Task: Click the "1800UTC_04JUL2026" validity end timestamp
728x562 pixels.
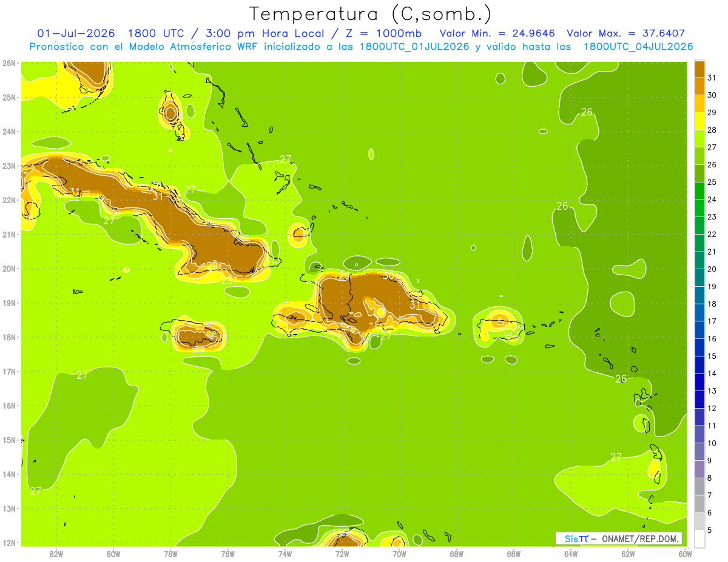Action: click(638, 47)
